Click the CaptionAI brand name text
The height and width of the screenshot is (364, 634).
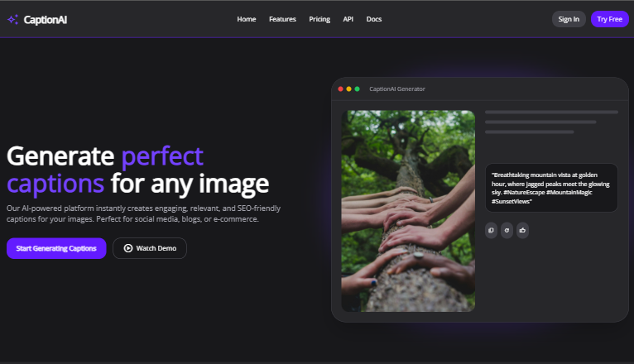46,19
